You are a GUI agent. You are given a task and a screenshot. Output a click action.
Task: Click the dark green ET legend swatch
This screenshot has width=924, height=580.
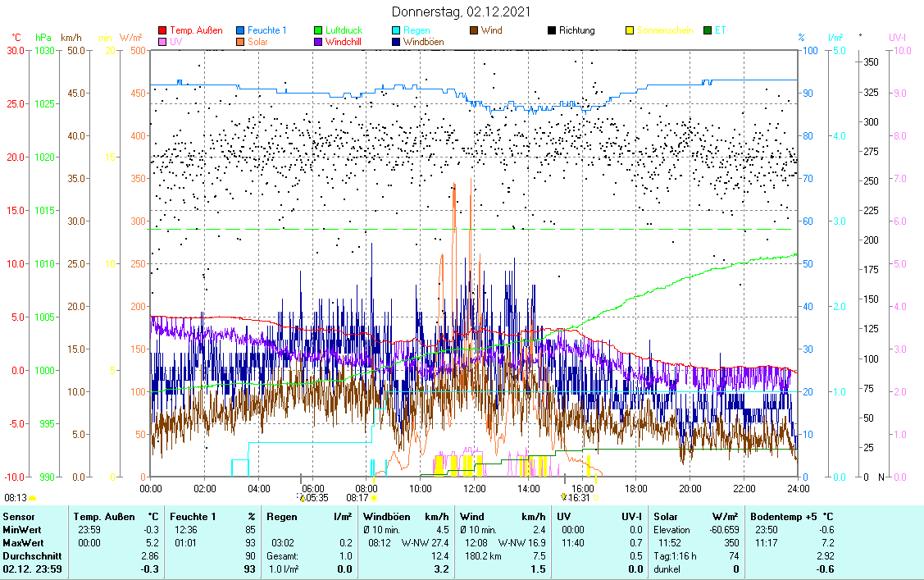coord(708,30)
